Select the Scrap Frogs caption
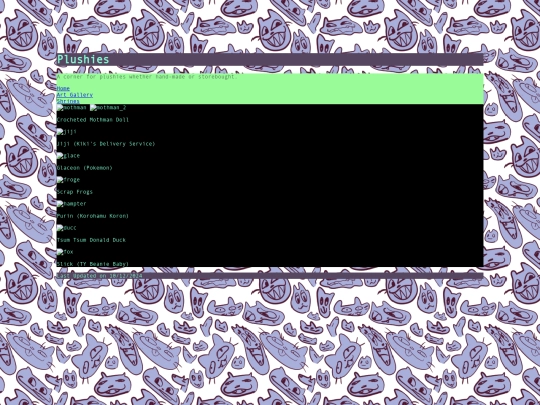540x405 pixels. pyautogui.click(x=75, y=192)
